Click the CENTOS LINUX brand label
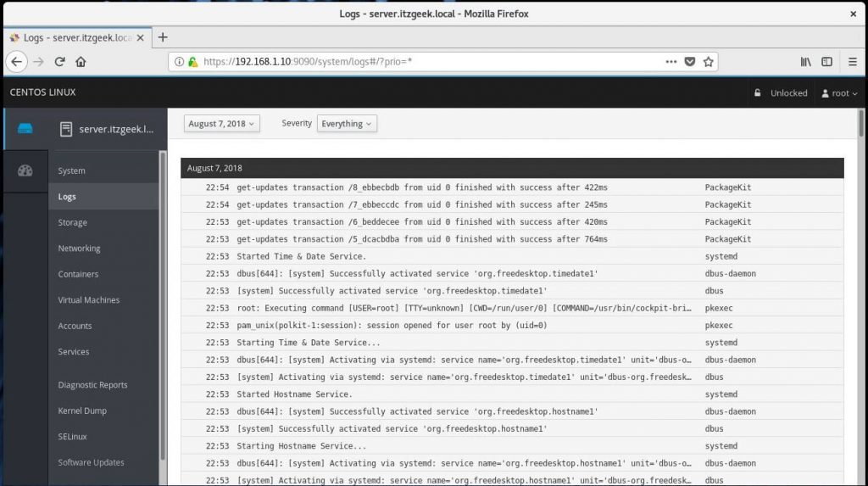This screenshot has height=486, width=868. tap(42, 92)
